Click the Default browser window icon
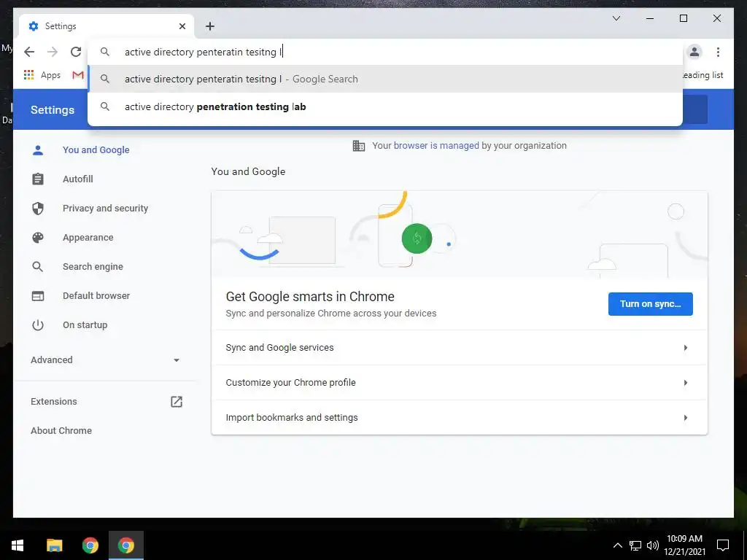Image resolution: width=747 pixels, height=560 pixels. (38, 296)
